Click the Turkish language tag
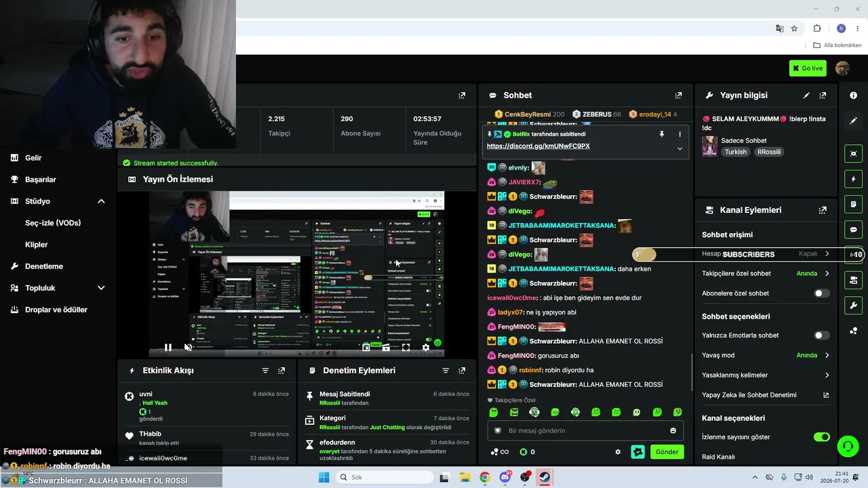This screenshot has width=868, height=488. [x=736, y=152]
